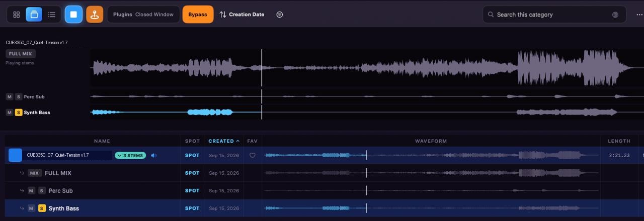Sort by the NAME column header
644x221 pixels.
tap(102, 141)
